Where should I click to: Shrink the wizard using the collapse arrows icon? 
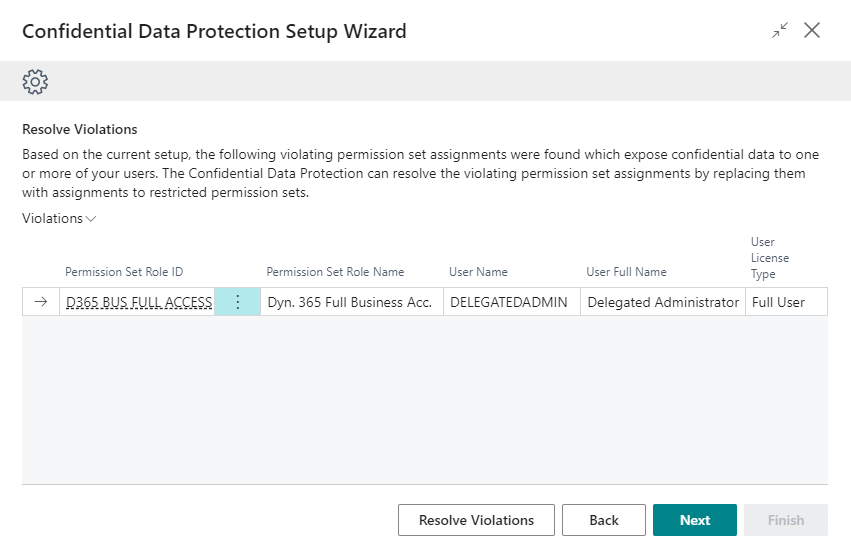[779, 31]
